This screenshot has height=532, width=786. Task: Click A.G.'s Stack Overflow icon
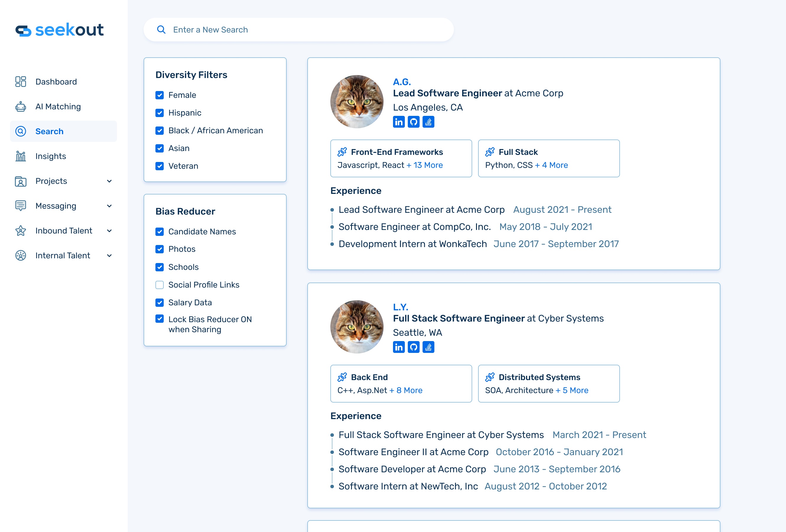pyautogui.click(x=428, y=122)
